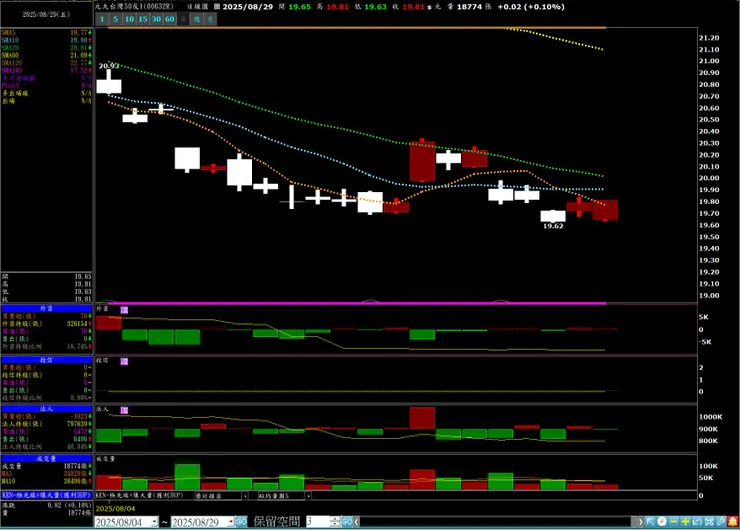The width and height of the screenshot is (740, 530).
Task: Click the SMA240 legend entry
Action: [x=46, y=70]
